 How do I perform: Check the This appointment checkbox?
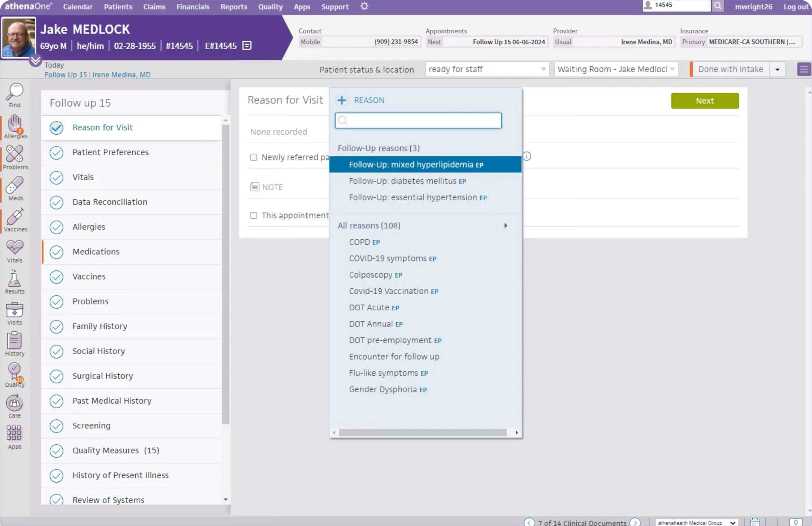pyautogui.click(x=253, y=215)
